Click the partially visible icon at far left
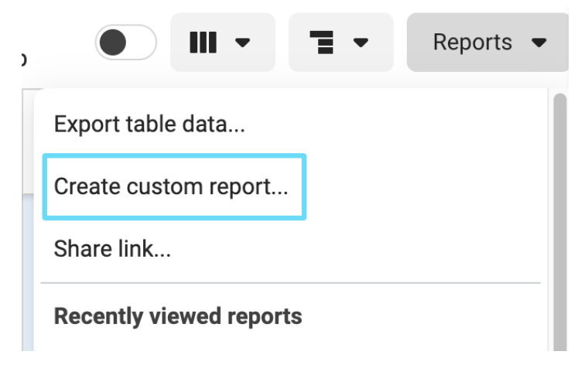588x365 pixels. pyautogui.click(x=24, y=60)
